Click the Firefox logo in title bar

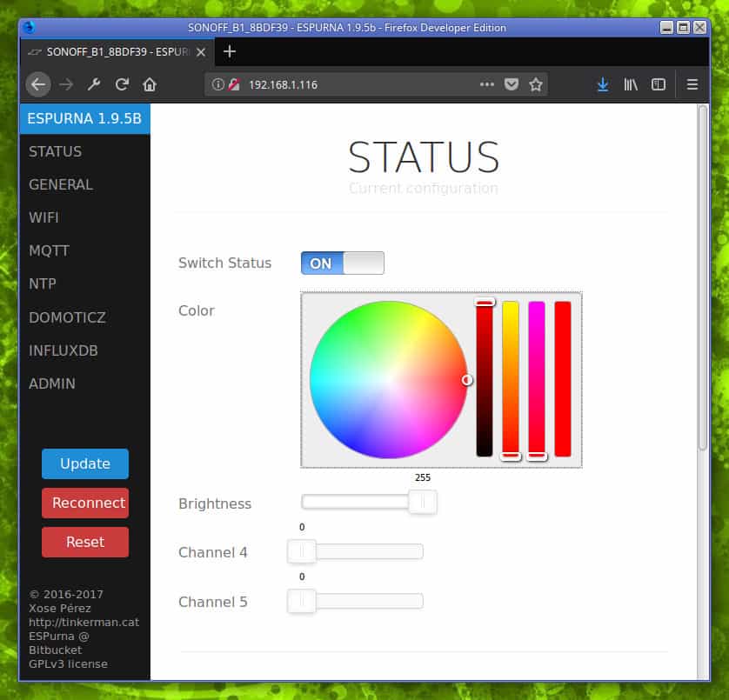[29, 28]
